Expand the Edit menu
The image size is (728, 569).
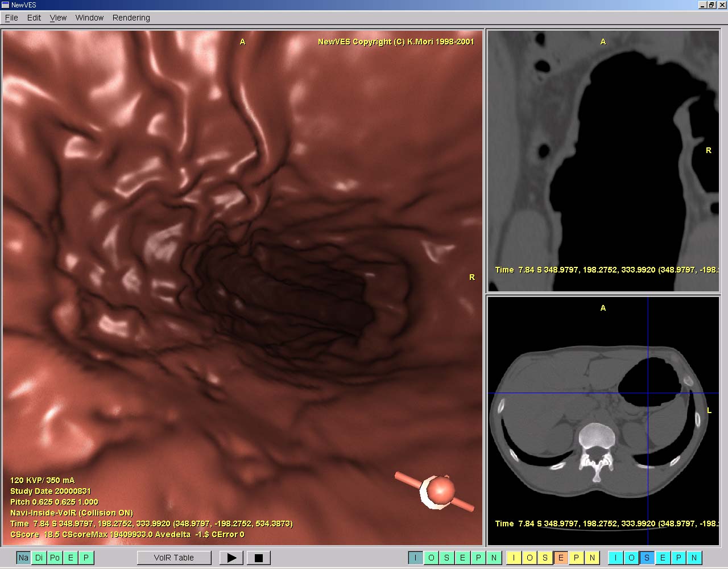tap(34, 18)
